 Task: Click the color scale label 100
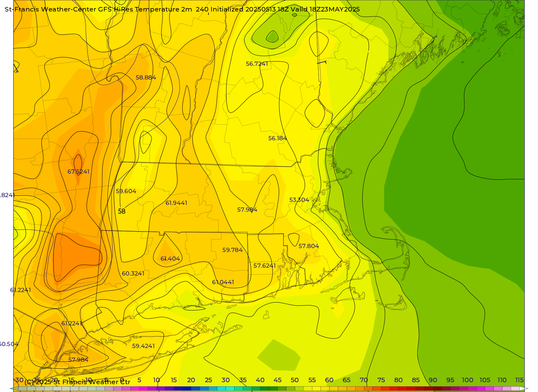(x=467, y=380)
